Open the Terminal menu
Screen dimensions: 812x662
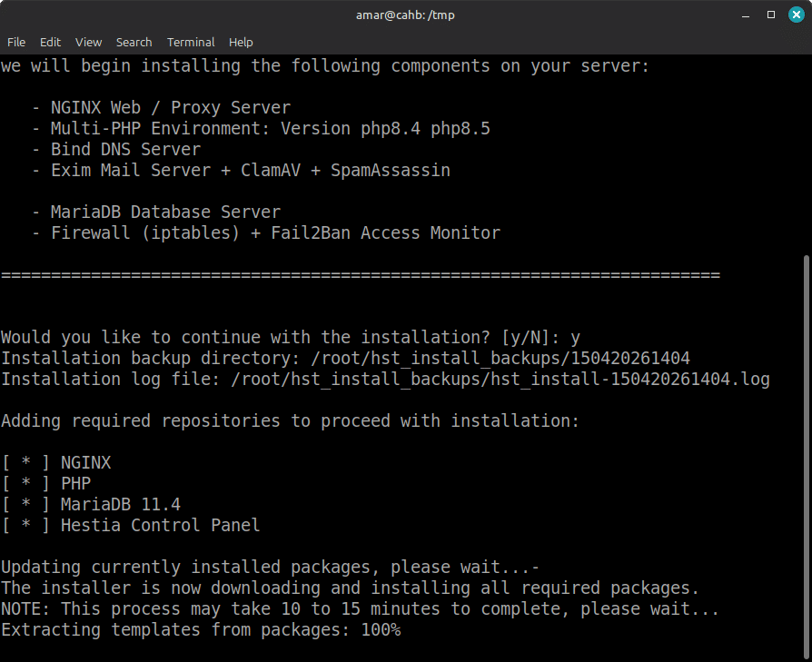[x=191, y=43]
